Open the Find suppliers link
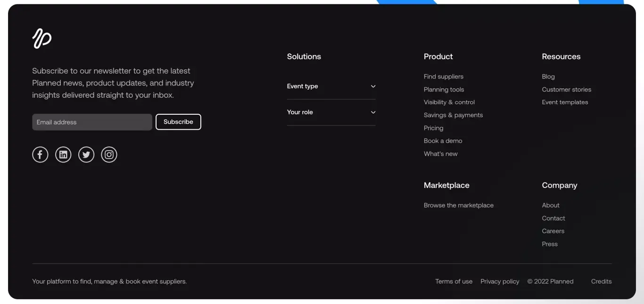 pyautogui.click(x=444, y=76)
